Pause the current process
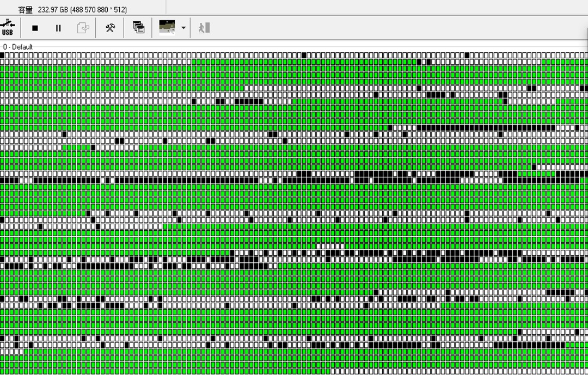Screen dimensions: 588x375 click(x=58, y=28)
